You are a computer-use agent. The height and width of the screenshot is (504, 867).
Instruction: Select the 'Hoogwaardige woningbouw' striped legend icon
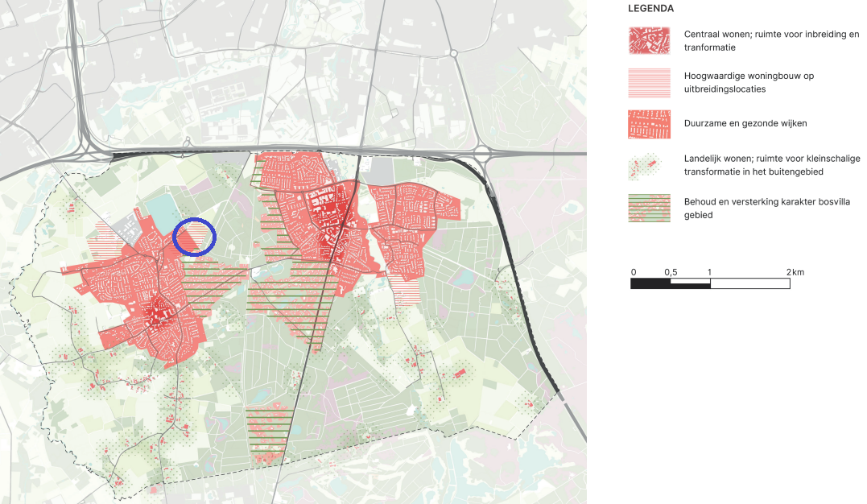[x=649, y=83]
